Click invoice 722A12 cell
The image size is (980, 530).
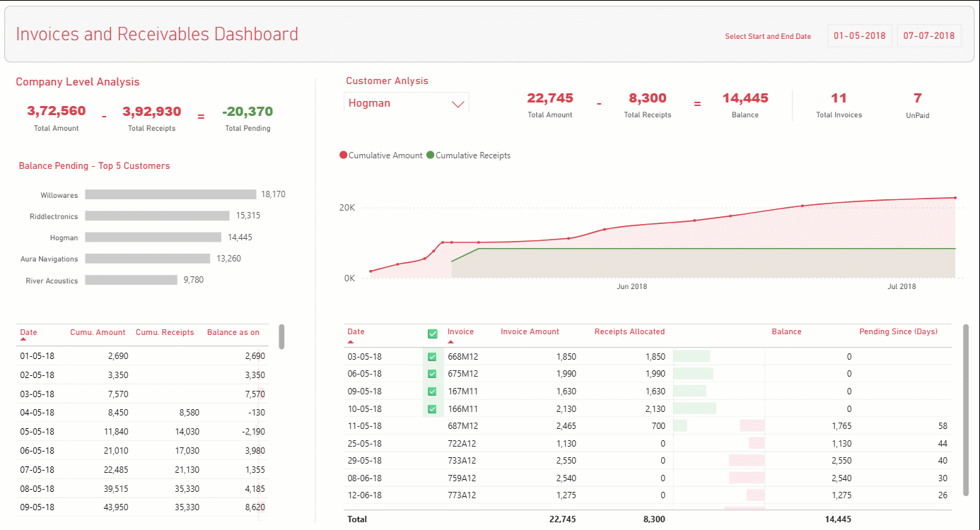coord(462,443)
